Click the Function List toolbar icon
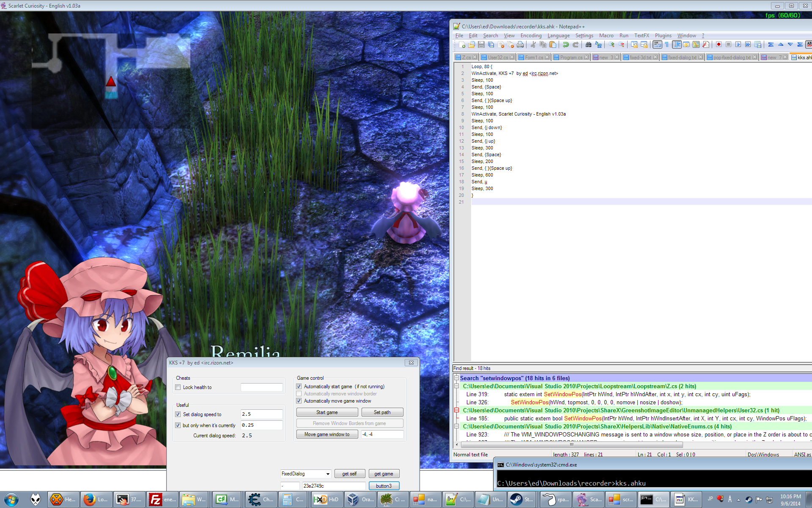 (x=706, y=44)
